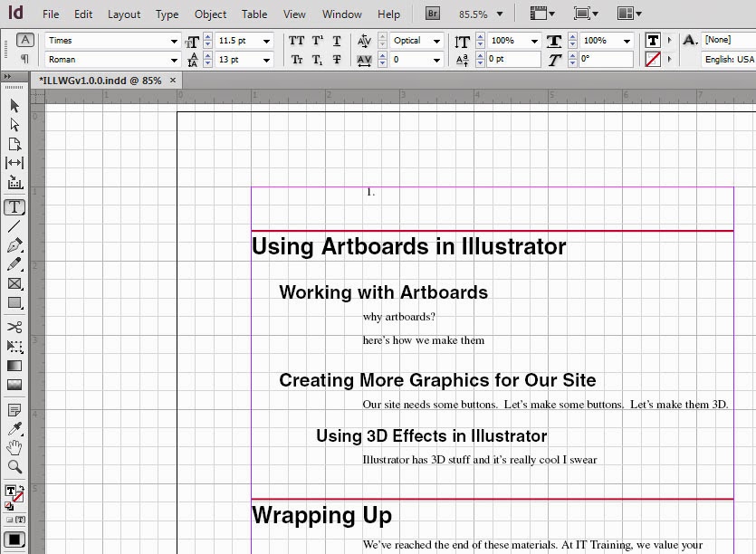Screen dimensions: 756x554
Task: Pick the Scissors tool
Action: point(14,328)
